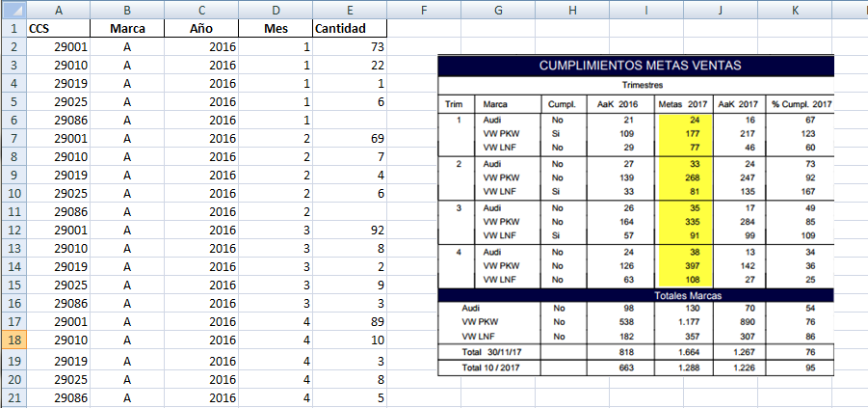Select row 1 header
Viewport: 868px width, 408px height.
12,28
